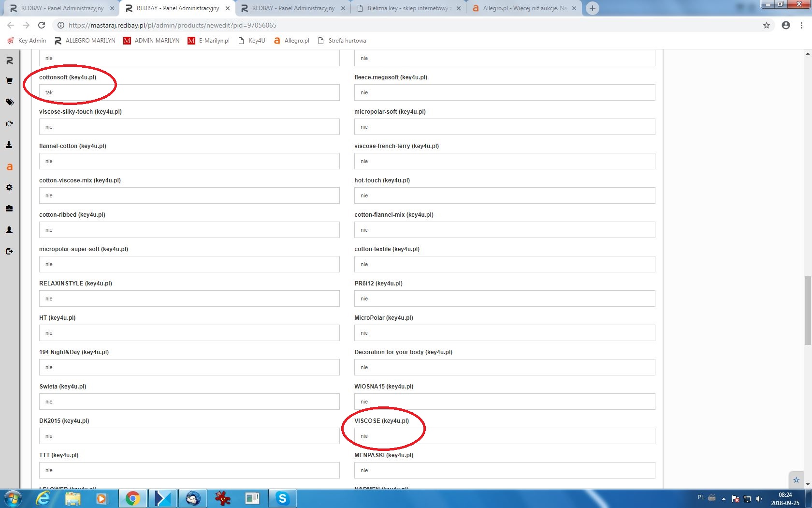The width and height of the screenshot is (812, 508).
Task: Open the cottonsoft (key4u.pl) value field
Action: coord(189,92)
